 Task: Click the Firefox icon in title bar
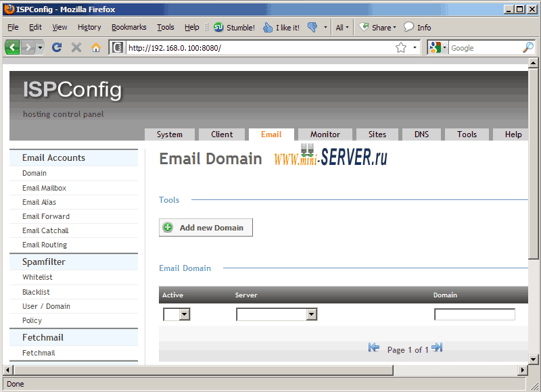[x=9, y=9]
